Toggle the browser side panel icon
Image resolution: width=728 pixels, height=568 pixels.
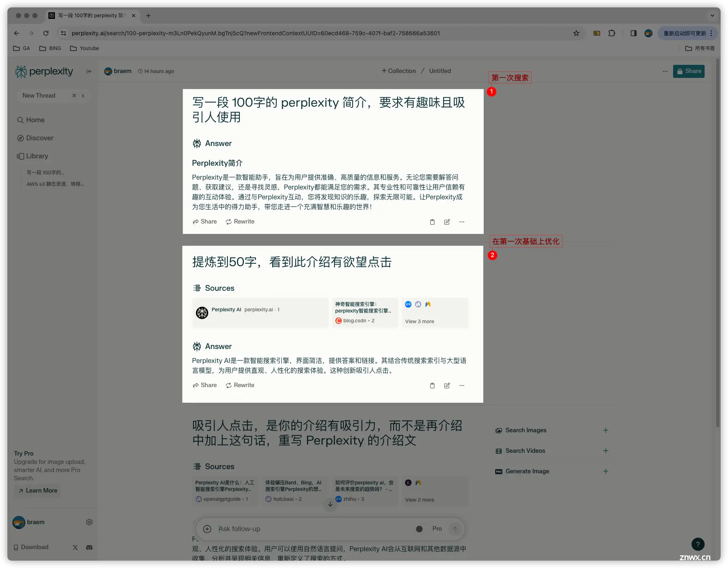[633, 33]
